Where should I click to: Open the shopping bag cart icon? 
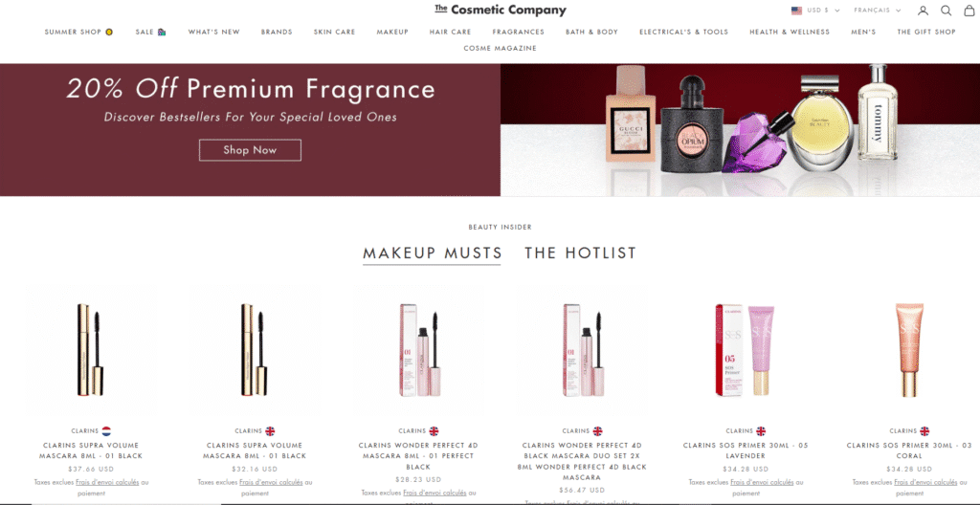point(969,11)
